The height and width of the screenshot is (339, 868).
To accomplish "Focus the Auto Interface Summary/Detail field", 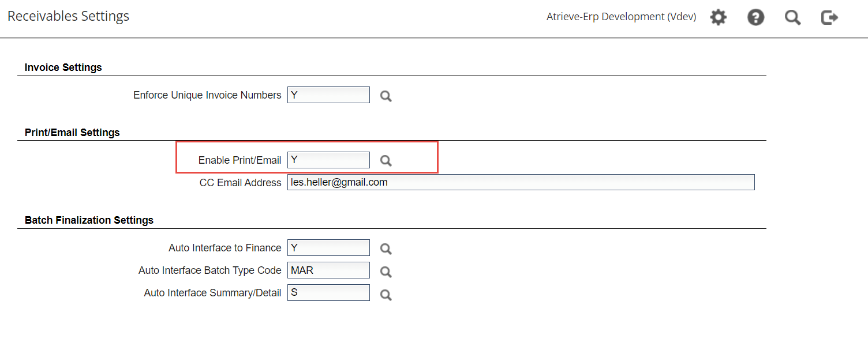I will [x=328, y=292].
